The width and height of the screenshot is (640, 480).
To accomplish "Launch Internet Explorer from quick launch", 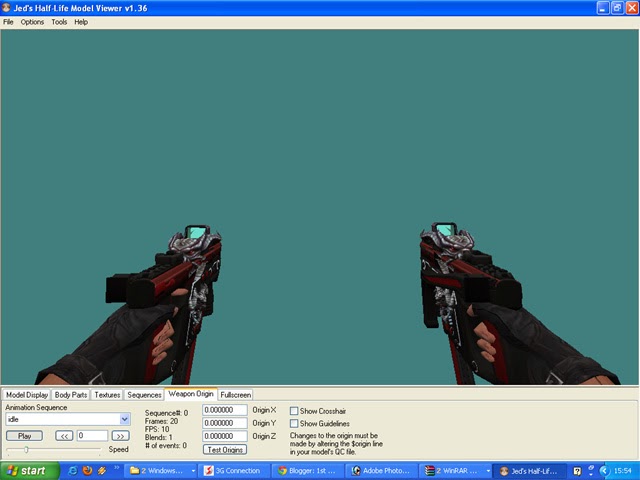I will [73, 471].
